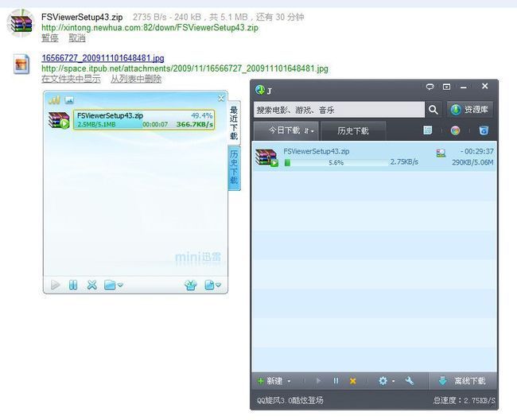Viewport: 517px width, 420px height.
Task: Click 从列表中删除 to remove from list
Action: pyautogui.click(x=136, y=79)
